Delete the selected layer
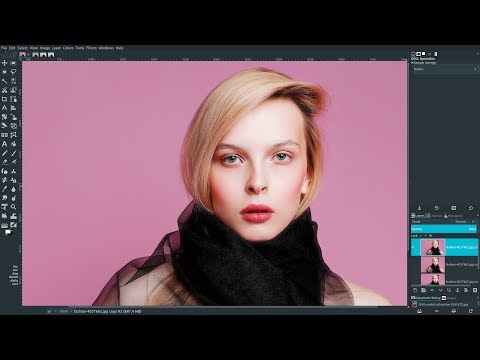This screenshot has height=360, width=480. [x=475, y=290]
